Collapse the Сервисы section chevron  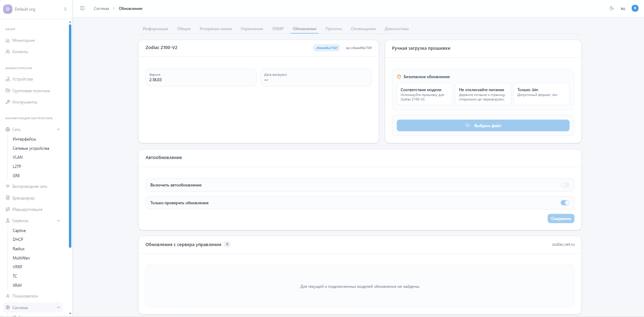(x=58, y=221)
